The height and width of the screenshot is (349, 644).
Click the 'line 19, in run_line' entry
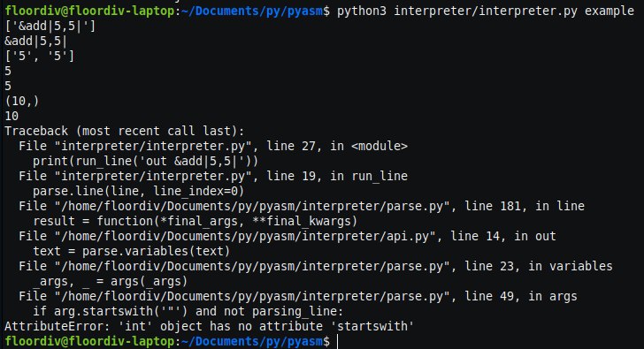[x=213, y=176]
